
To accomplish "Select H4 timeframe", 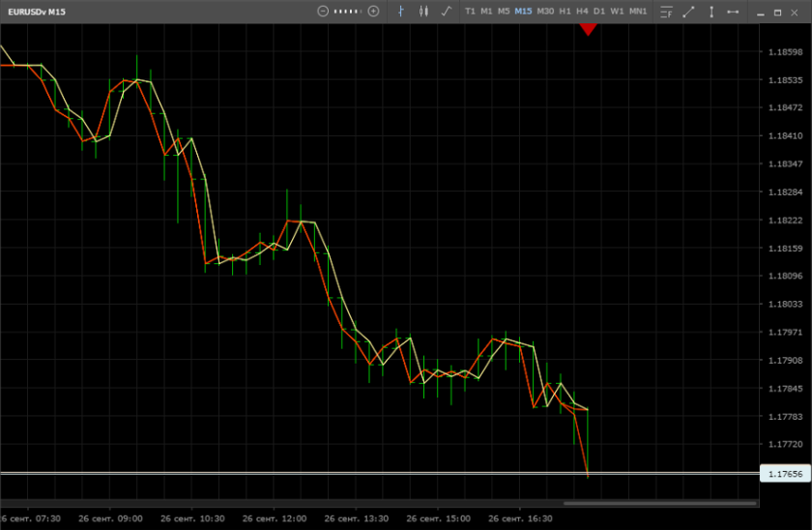I will pos(582,12).
